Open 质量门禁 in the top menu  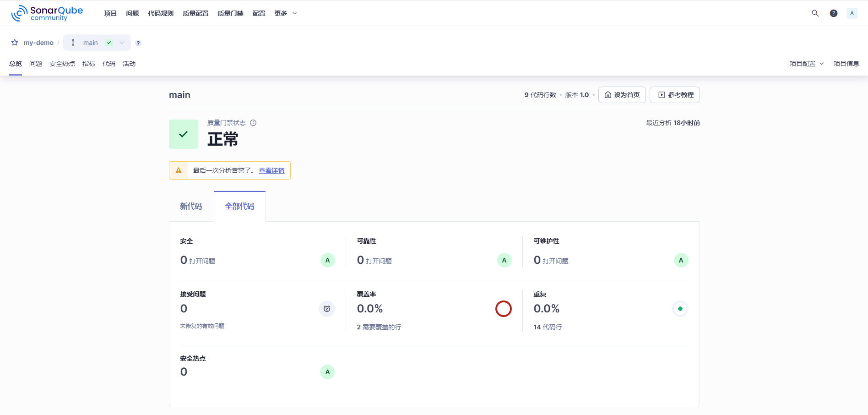coord(230,13)
